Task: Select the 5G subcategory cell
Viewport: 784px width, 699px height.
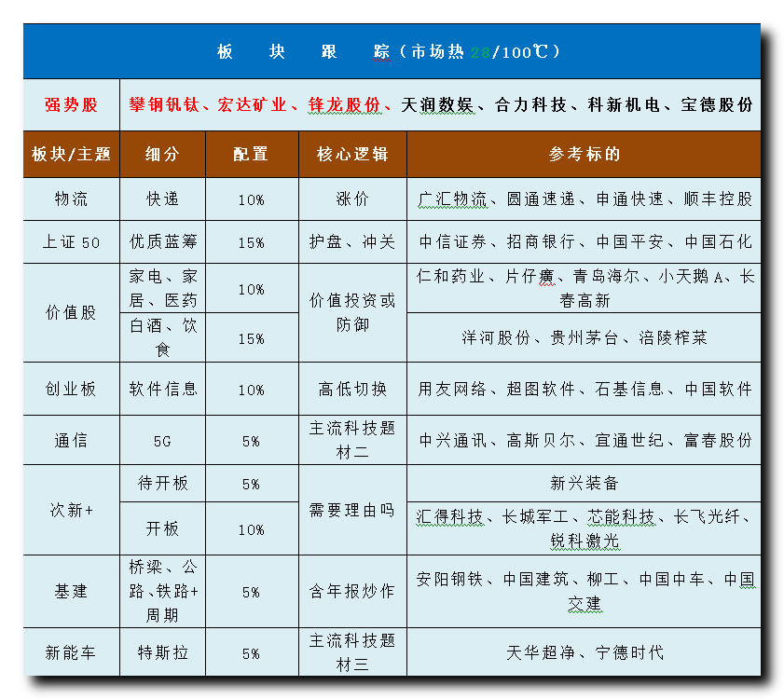Action: click(162, 441)
